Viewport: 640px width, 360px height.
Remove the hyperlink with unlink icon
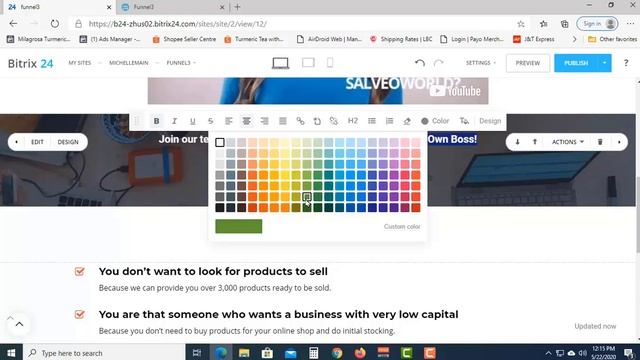tap(334, 121)
